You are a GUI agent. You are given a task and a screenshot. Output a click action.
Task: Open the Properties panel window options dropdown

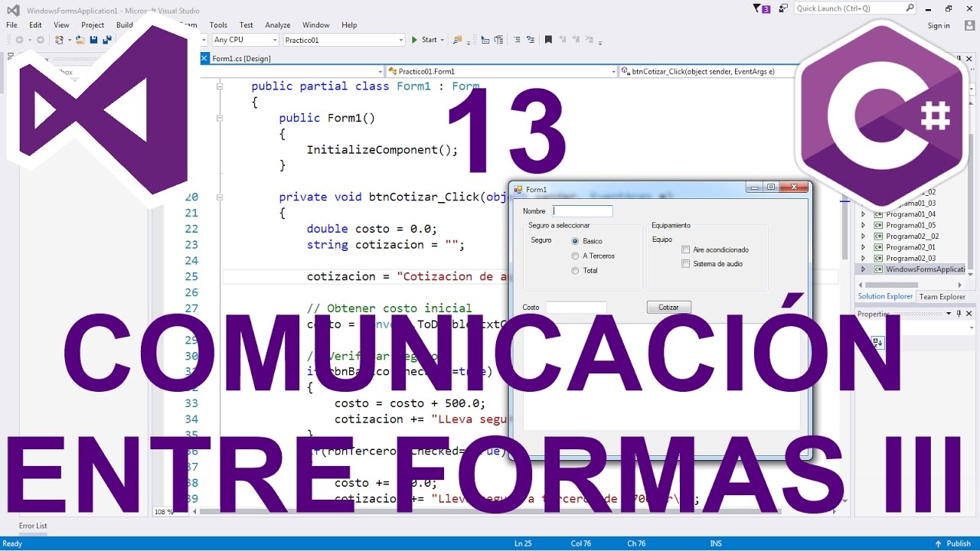tap(949, 314)
